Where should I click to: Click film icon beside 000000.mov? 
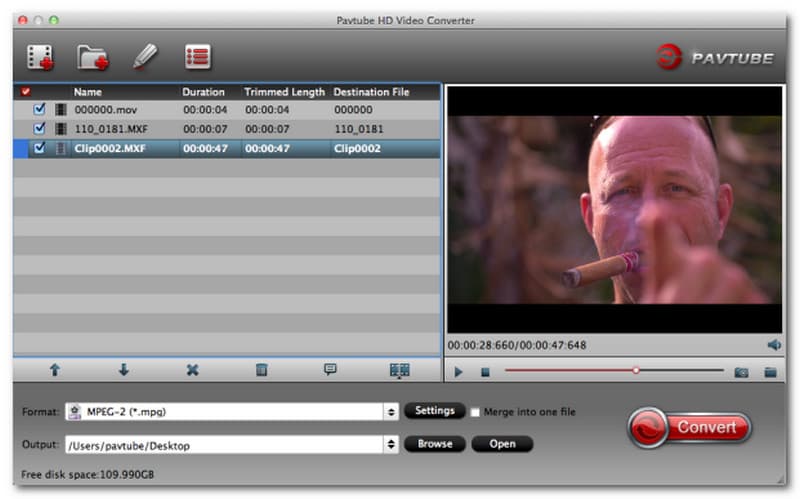point(61,110)
